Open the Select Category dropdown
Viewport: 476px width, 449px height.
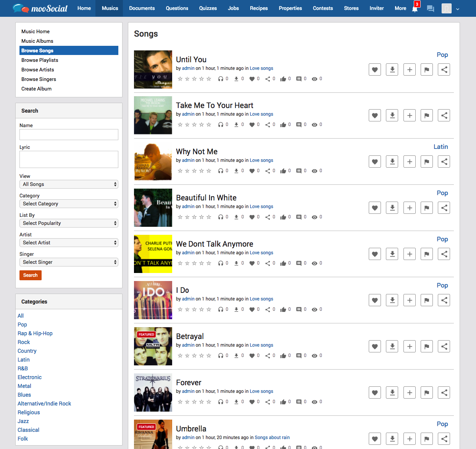(x=69, y=204)
